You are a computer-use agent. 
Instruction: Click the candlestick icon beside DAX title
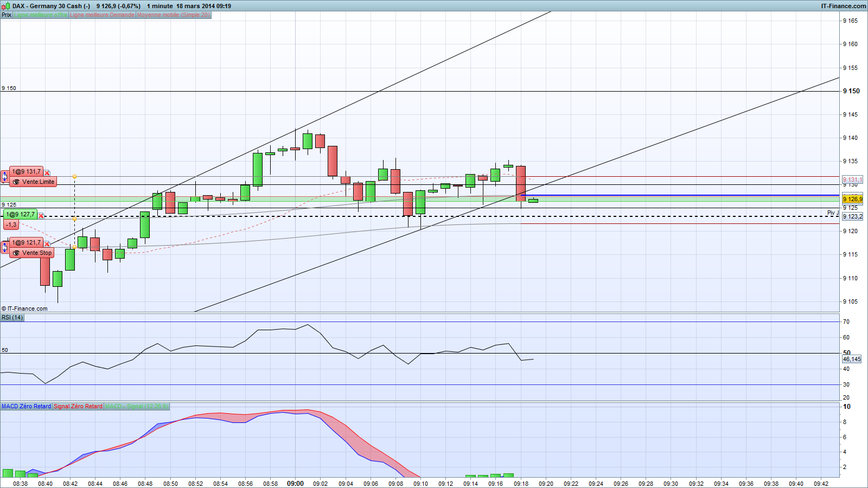[x=5, y=6]
